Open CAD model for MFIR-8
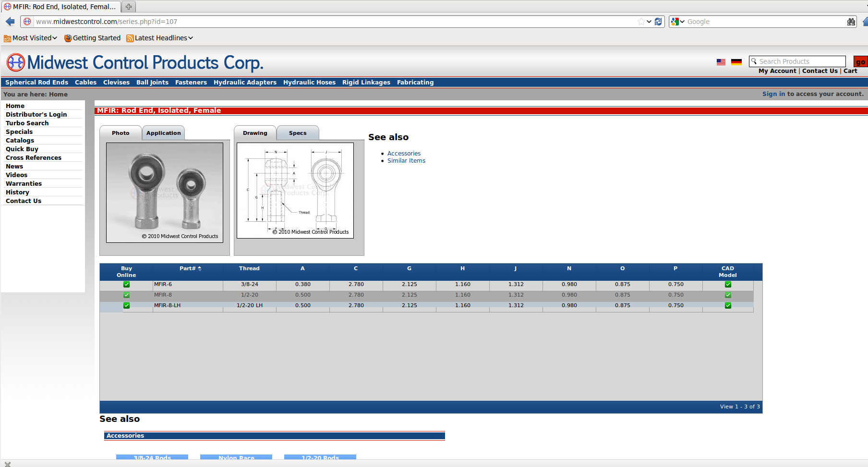Image resolution: width=868 pixels, height=467 pixels. 728,295
